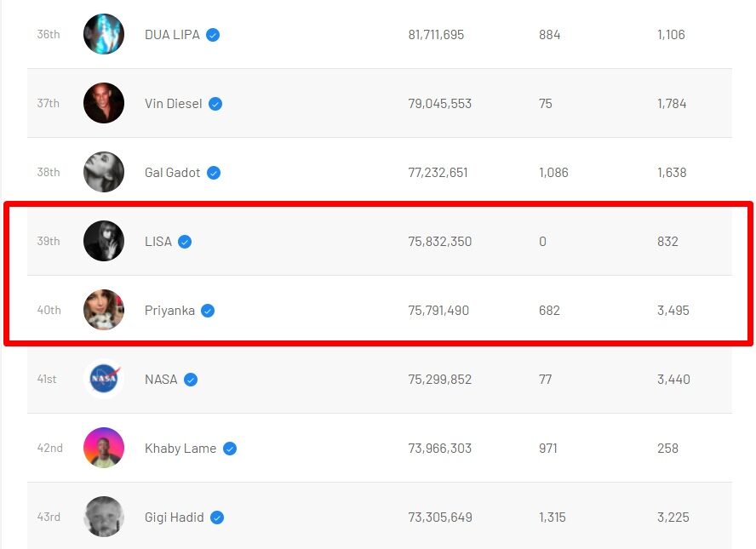The width and height of the screenshot is (756, 549).
Task: Click the Khaby Lame name
Action: (x=180, y=449)
